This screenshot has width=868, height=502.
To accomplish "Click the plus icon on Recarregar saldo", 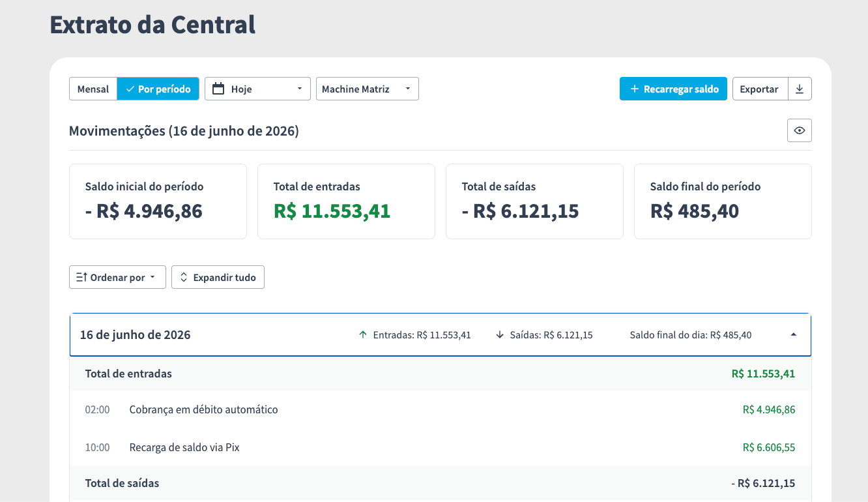I will tap(634, 89).
